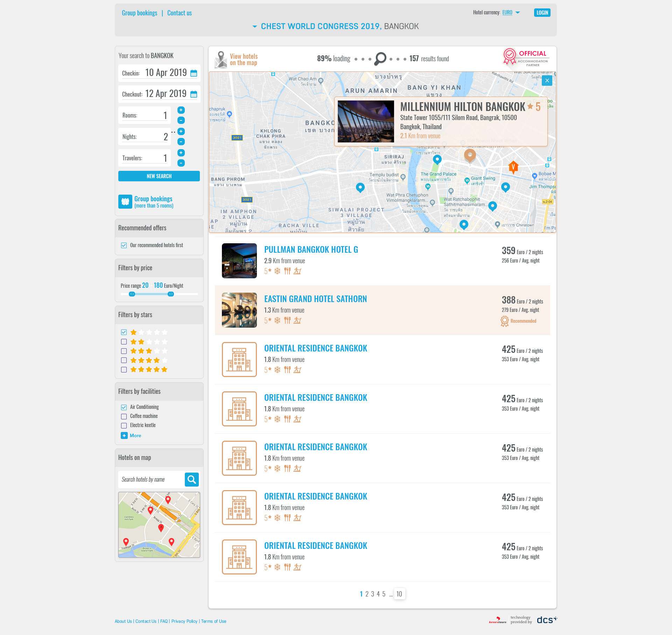Click the LOGIN button
Screen dimensions: 672x635
pos(542,13)
